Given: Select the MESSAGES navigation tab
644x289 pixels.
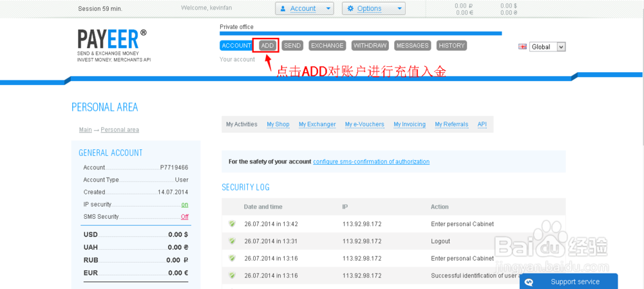Looking at the screenshot, I should (x=413, y=46).
